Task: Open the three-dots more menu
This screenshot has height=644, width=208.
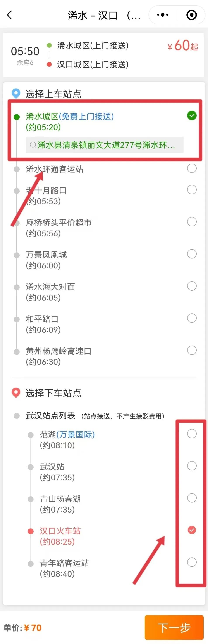Action: [162, 15]
